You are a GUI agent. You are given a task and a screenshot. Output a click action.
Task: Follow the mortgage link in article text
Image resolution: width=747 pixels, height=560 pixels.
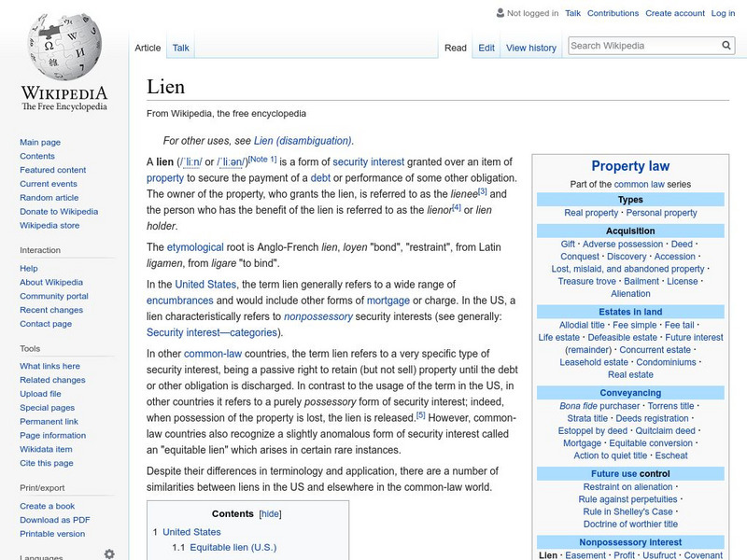click(x=388, y=301)
